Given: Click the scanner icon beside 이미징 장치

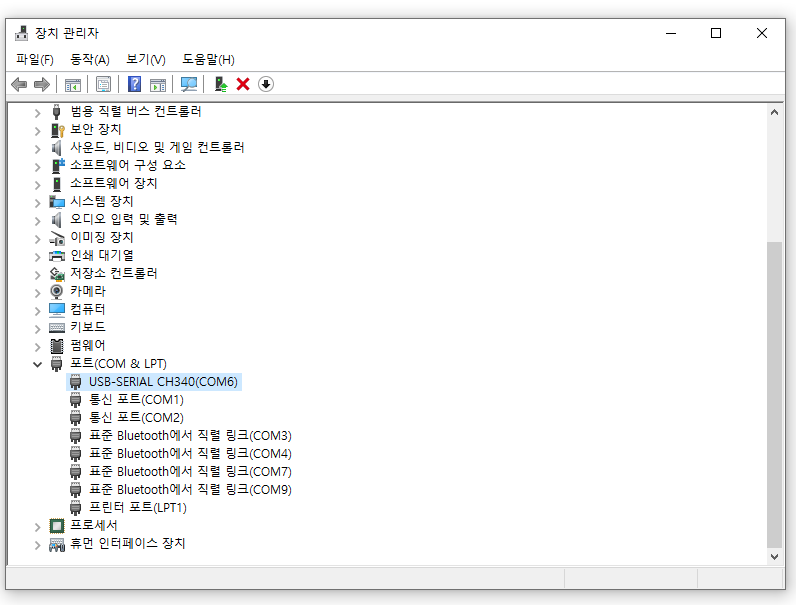Looking at the screenshot, I should (x=57, y=238).
